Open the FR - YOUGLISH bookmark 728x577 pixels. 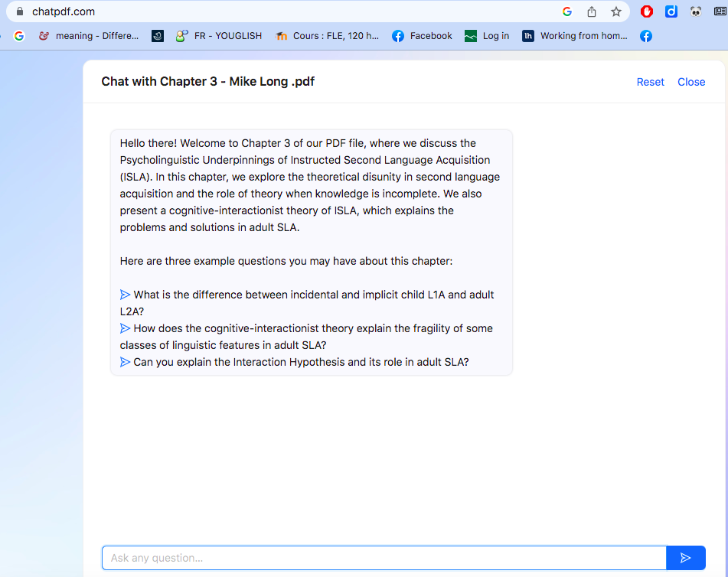219,36
